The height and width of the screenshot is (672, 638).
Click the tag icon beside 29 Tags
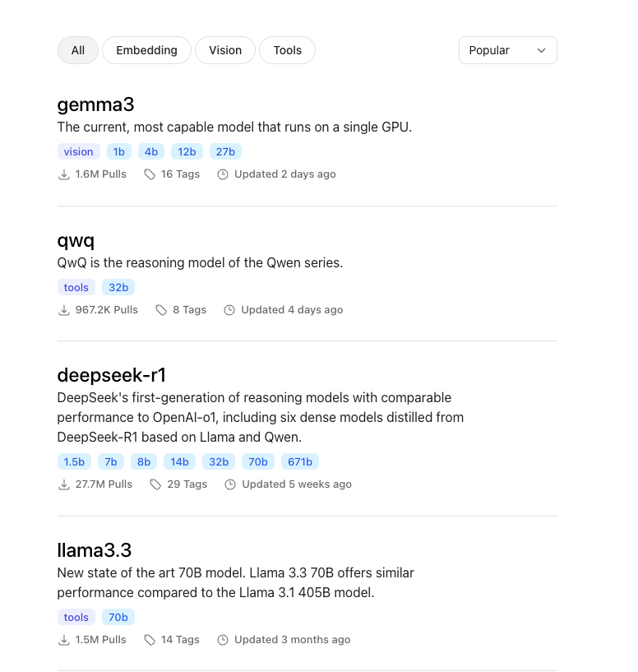pyautogui.click(x=155, y=484)
